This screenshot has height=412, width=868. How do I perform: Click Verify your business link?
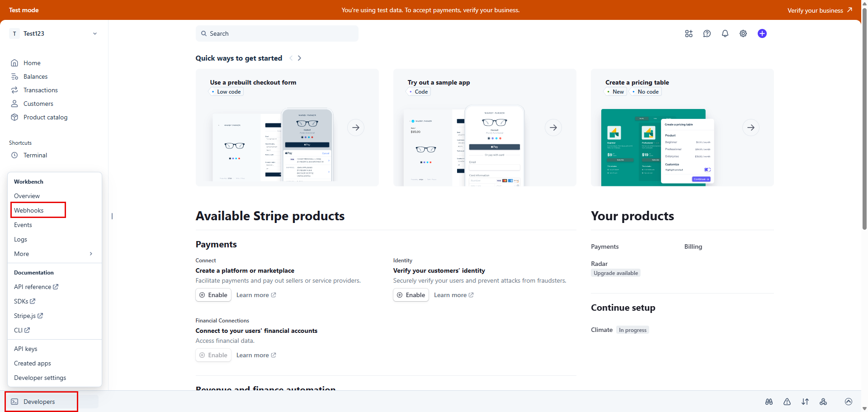pyautogui.click(x=819, y=10)
